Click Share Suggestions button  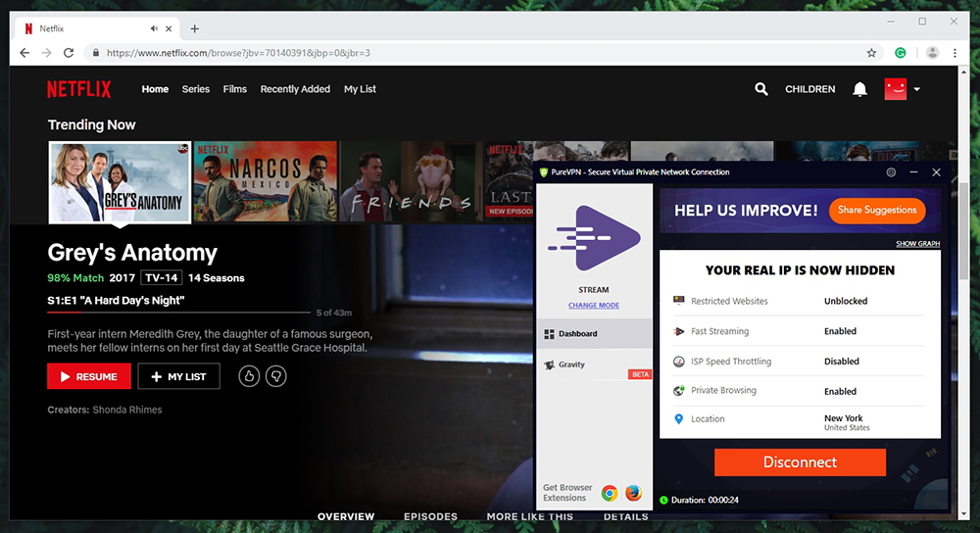(877, 211)
